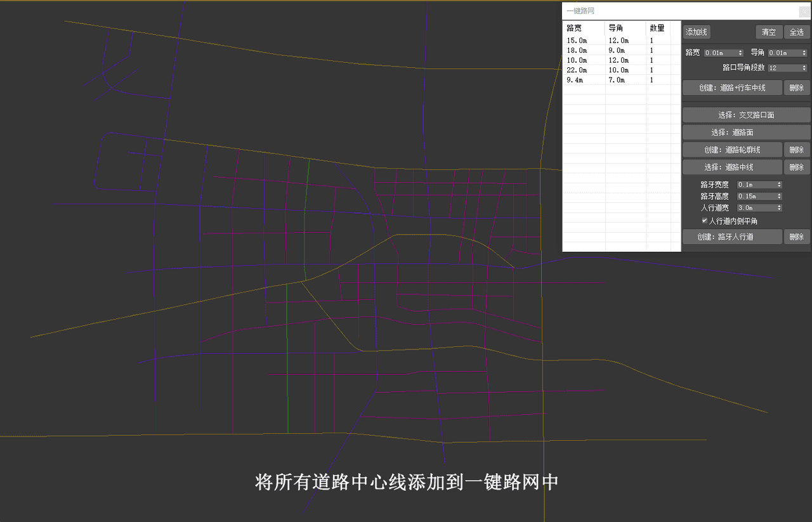Click the 全选 button
Screen dimensions: 812x522
[x=797, y=32]
